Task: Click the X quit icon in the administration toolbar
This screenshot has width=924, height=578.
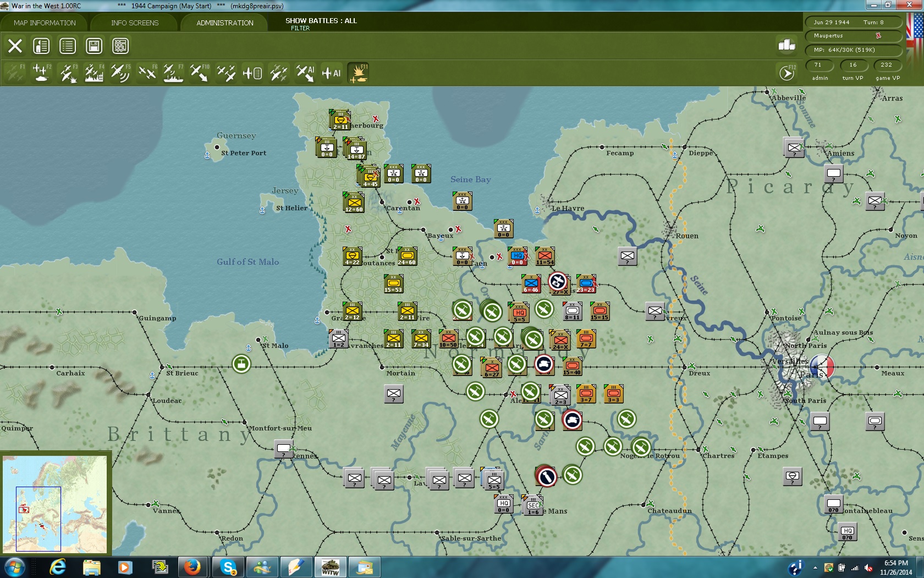Action: point(15,46)
